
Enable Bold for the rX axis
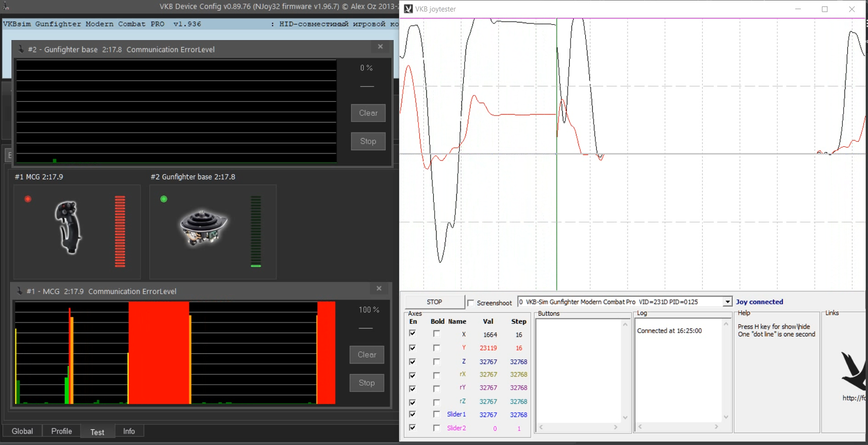(x=436, y=375)
